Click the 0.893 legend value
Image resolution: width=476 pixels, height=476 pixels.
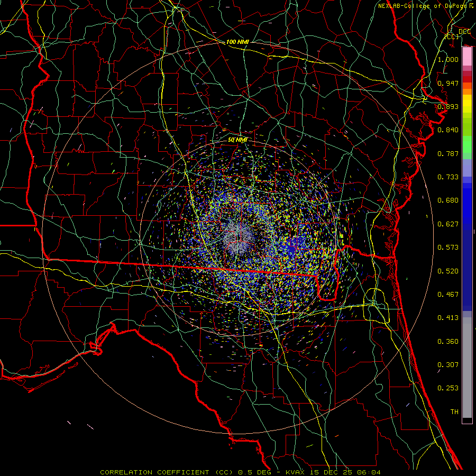tap(448, 106)
